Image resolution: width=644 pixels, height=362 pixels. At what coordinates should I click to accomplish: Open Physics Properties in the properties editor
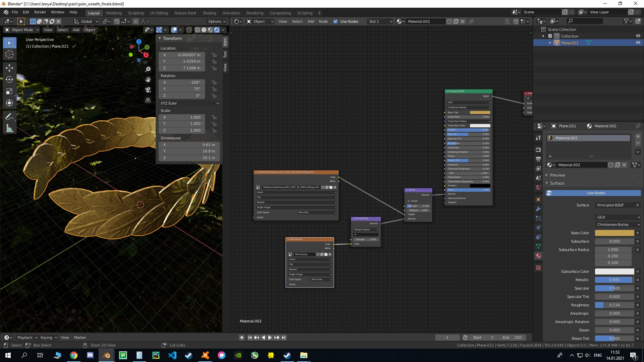(x=538, y=228)
